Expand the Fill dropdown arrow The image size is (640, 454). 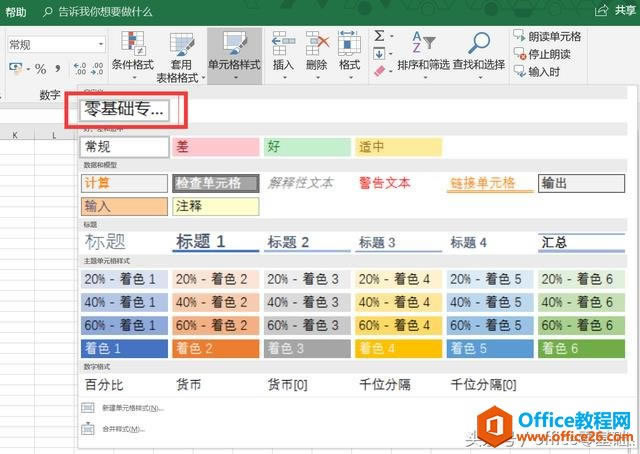tap(391, 53)
